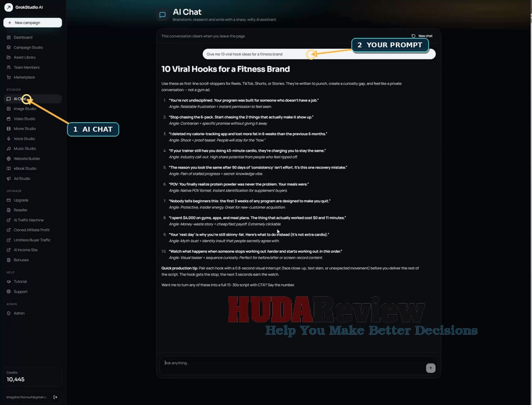
Task: Send the message with the arrow button
Action: [x=431, y=368]
